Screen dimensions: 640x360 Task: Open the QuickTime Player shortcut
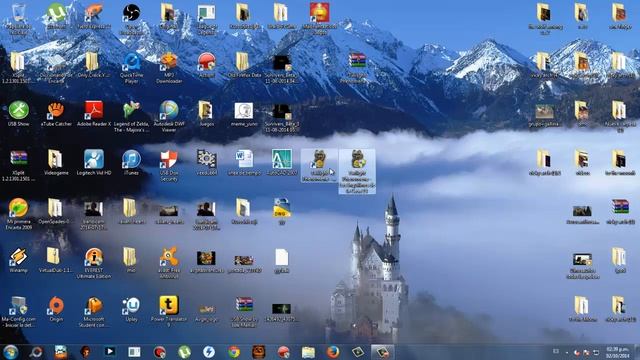pyautogui.click(x=131, y=67)
